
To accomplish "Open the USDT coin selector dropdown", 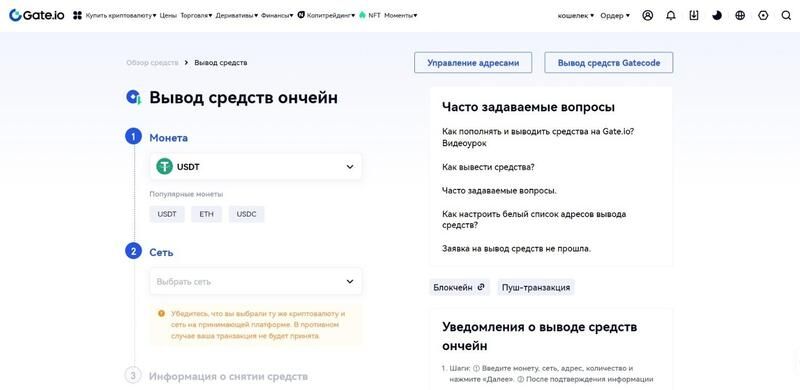I will tap(256, 166).
